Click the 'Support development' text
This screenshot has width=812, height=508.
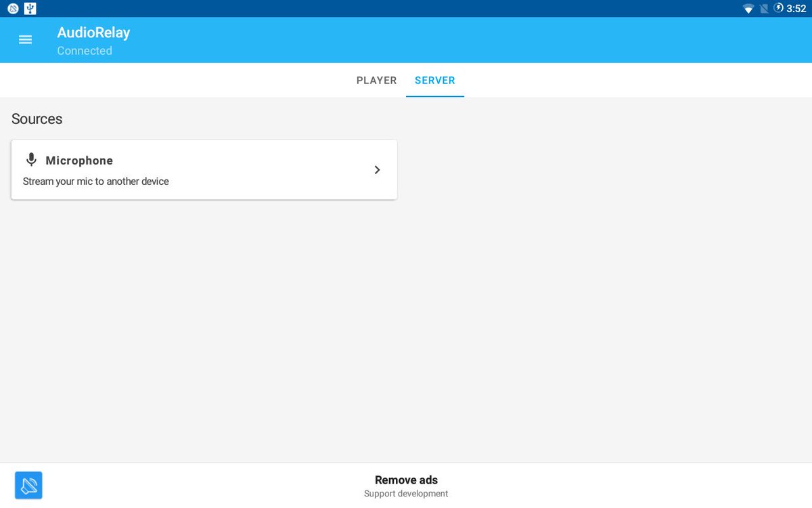pos(406,494)
